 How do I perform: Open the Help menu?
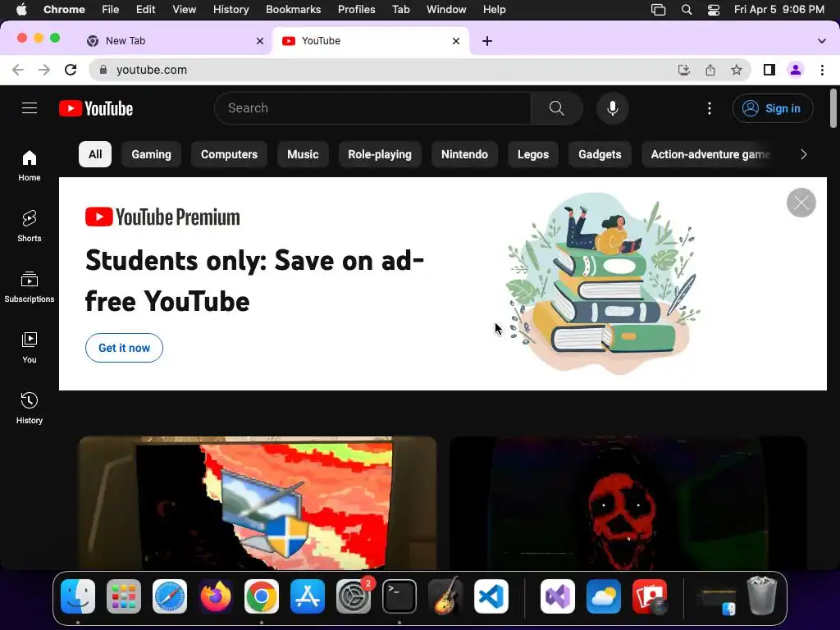pos(494,10)
